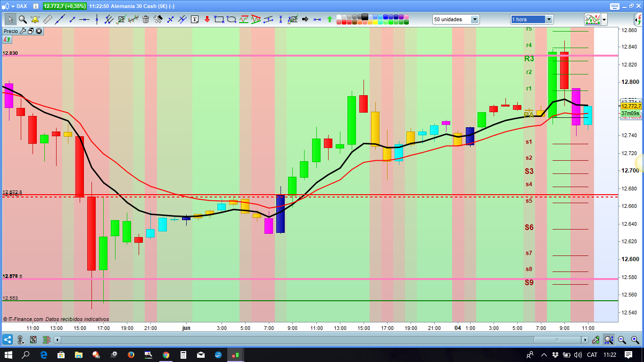Detach the Precio panel window

pyautogui.click(x=31, y=31)
